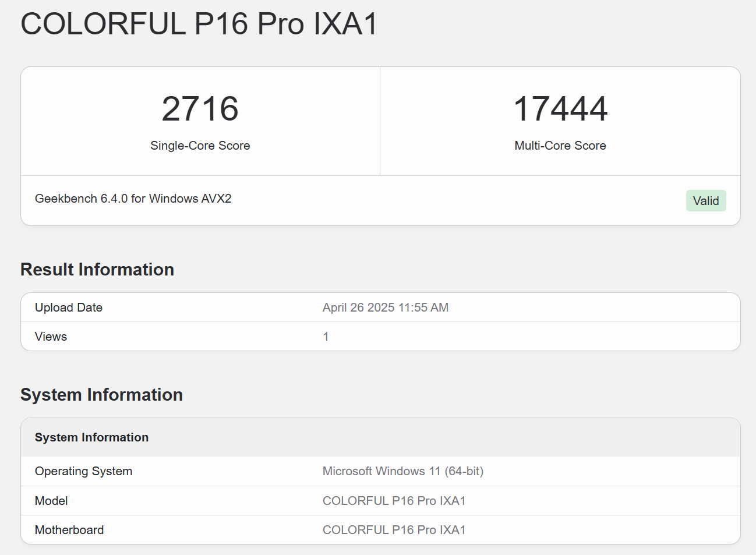
Task: Select the Upload Date row label
Action: click(x=69, y=307)
